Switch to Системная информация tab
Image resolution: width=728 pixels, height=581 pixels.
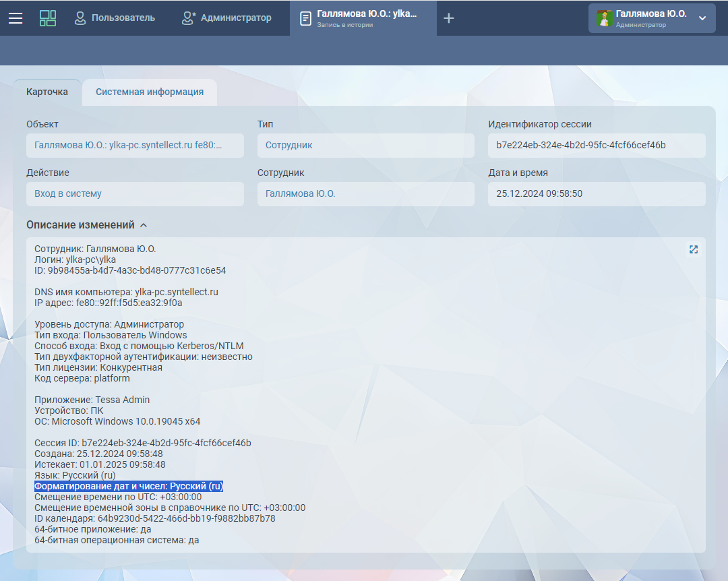pos(149,92)
